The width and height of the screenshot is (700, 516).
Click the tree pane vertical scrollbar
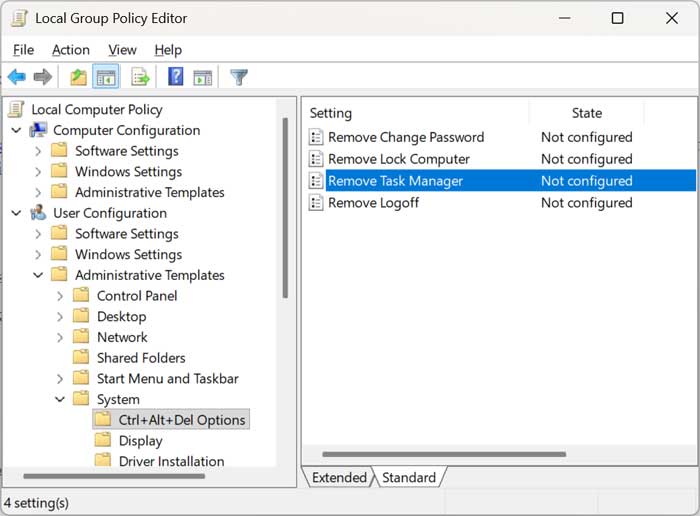[285, 208]
